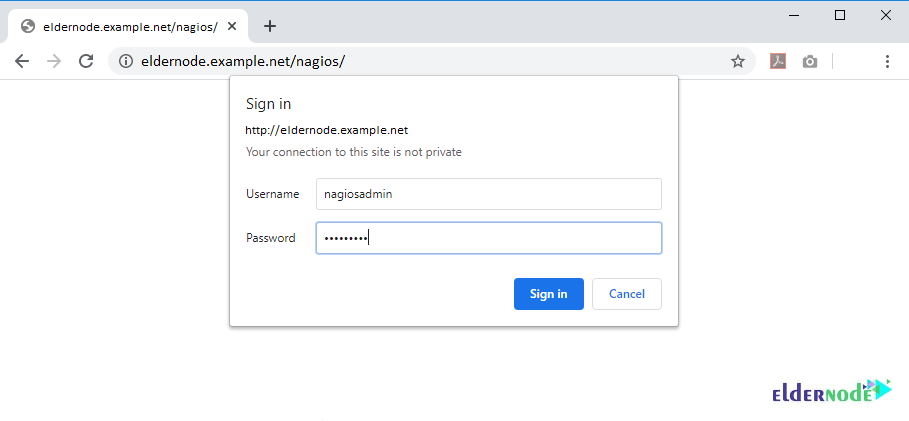Image resolution: width=909 pixels, height=421 pixels.
Task: Click the forward navigation arrow
Action: [54, 61]
